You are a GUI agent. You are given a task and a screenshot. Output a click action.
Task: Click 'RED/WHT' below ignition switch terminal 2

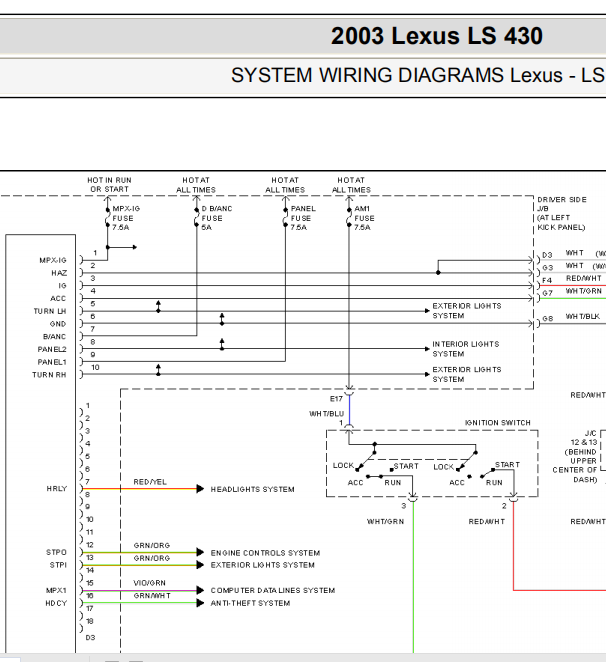click(486, 521)
